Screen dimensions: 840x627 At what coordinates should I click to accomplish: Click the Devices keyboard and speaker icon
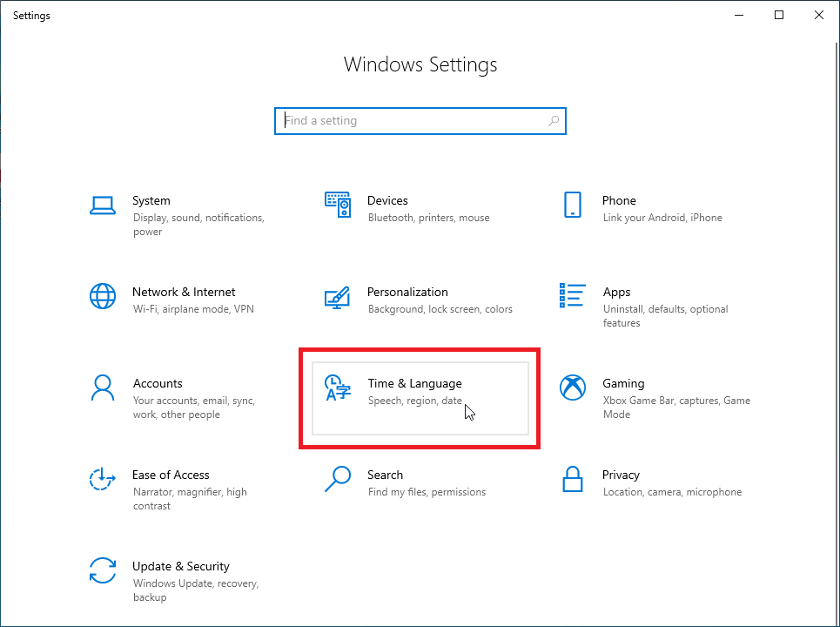[338, 205]
